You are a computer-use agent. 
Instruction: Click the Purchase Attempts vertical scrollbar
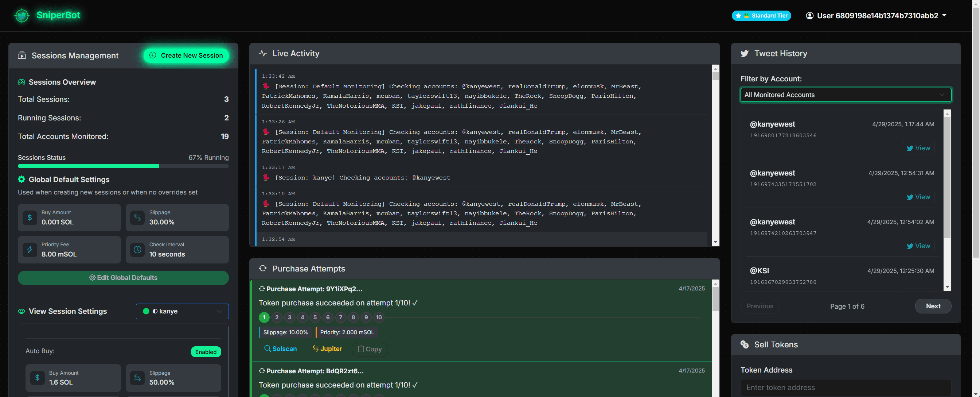pos(715,339)
